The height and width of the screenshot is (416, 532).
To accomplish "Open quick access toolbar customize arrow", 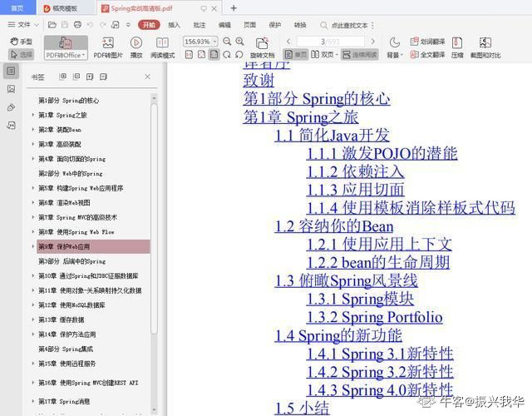I will pos(128,25).
